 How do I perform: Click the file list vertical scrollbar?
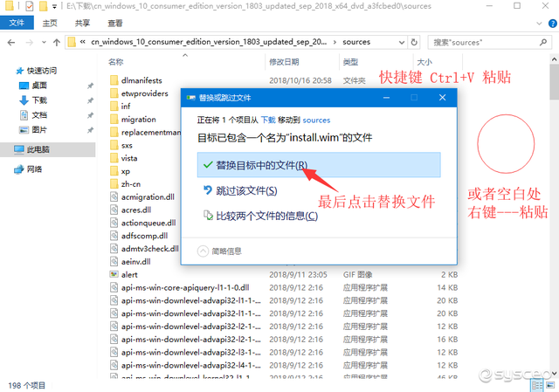pos(555,82)
